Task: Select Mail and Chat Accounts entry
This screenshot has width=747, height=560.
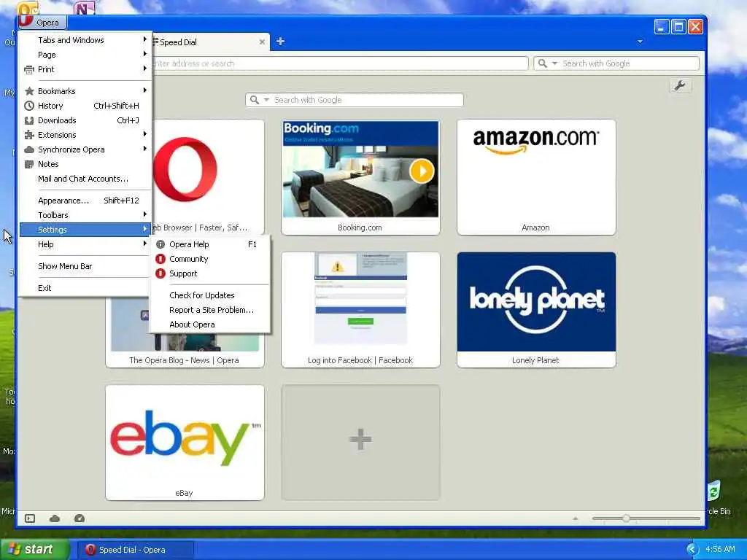Action: click(x=85, y=179)
